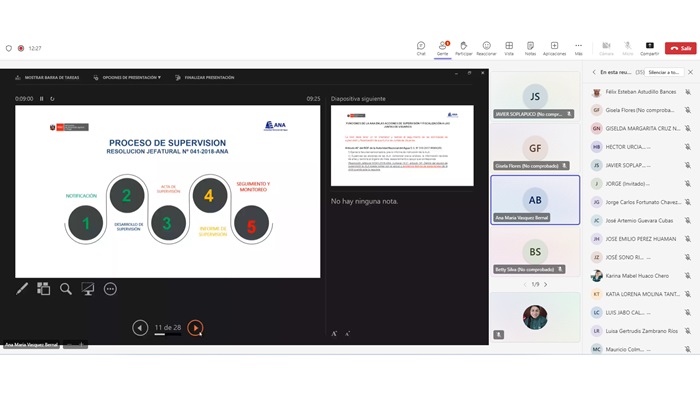The image size is (700, 395).
Task: Open the Más options menu
Action: [578, 48]
